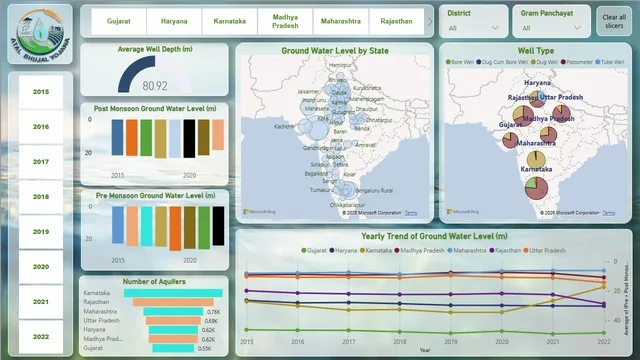The width and height of the screenshot is (640, 360).
Task: Select Tube Well legend marker
Action: pyautogui.click(x=598, y=62)
